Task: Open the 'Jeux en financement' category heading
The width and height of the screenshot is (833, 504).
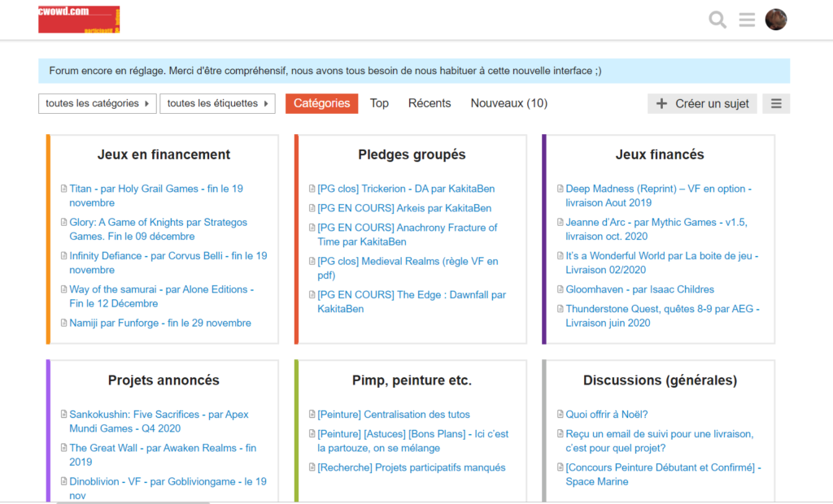Action: [x=164, y=154]
